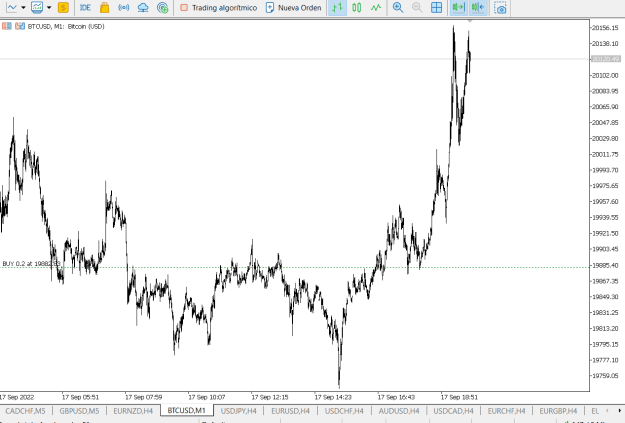Viewport: 625px width, 423px height.
Task: Click the Nueva Orden button
Action: (293, 8)
